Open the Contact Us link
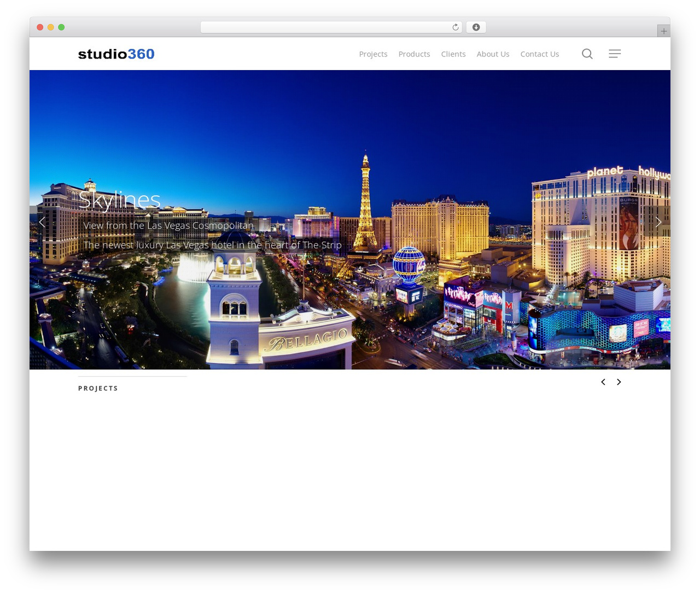700x593 pixels. (x=540, y=54)
